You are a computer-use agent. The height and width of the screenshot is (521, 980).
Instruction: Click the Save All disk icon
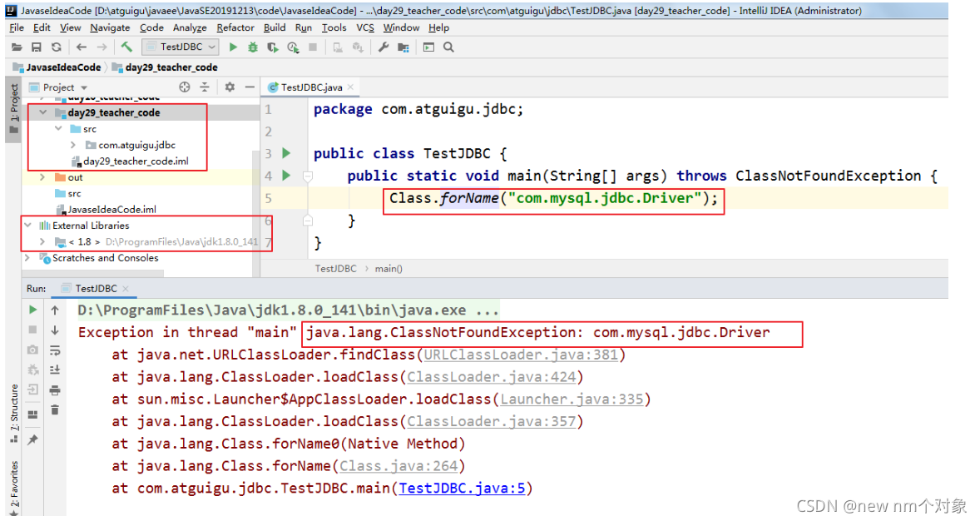(37, 47)
